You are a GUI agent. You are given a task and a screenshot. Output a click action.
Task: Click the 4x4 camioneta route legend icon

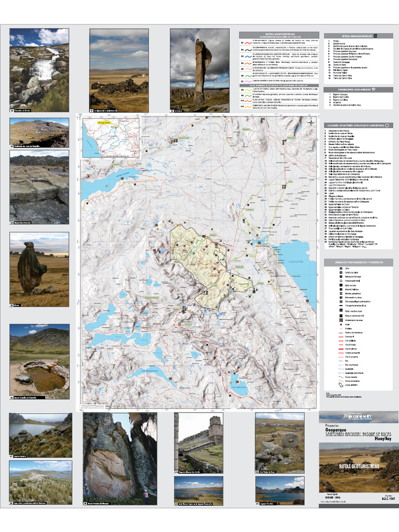point(341,315)
